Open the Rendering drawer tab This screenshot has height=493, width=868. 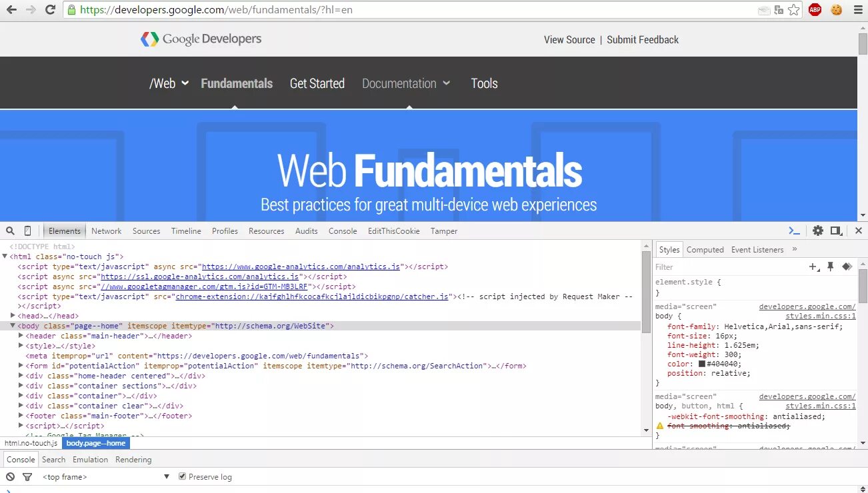(x=133, y=460)
